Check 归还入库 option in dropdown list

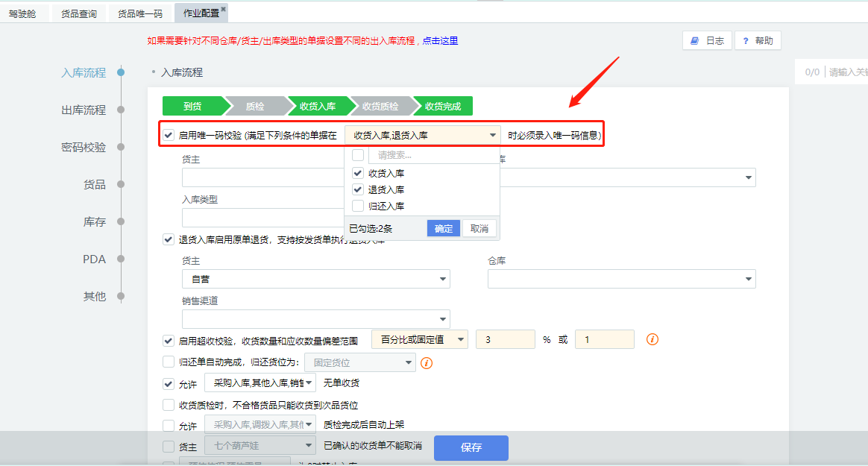[x=358, y=206]
